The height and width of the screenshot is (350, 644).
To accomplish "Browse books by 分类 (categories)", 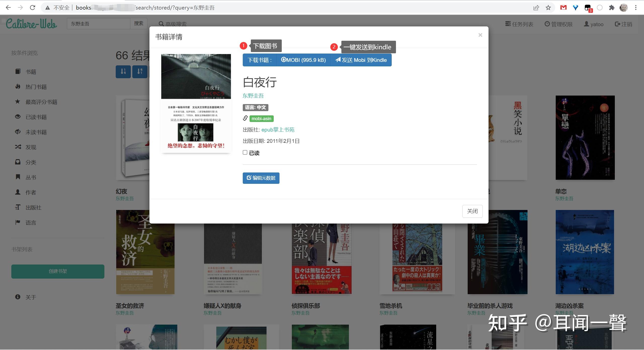I will click(31, 162).
